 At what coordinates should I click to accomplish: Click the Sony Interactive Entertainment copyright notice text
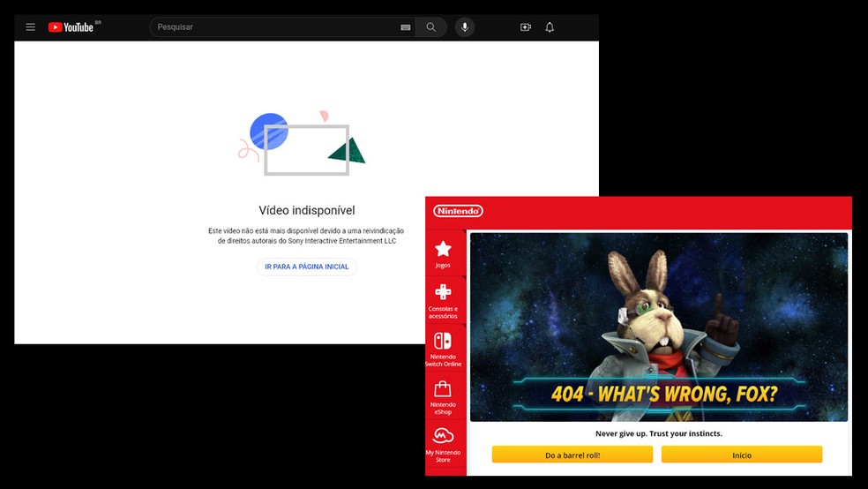coord(306,236)
